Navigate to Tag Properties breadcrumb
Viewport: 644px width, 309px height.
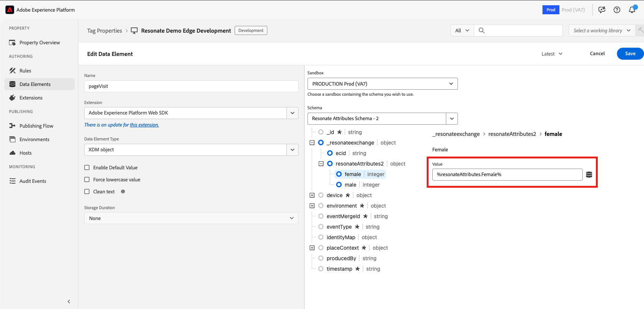[x=105, y=31]
